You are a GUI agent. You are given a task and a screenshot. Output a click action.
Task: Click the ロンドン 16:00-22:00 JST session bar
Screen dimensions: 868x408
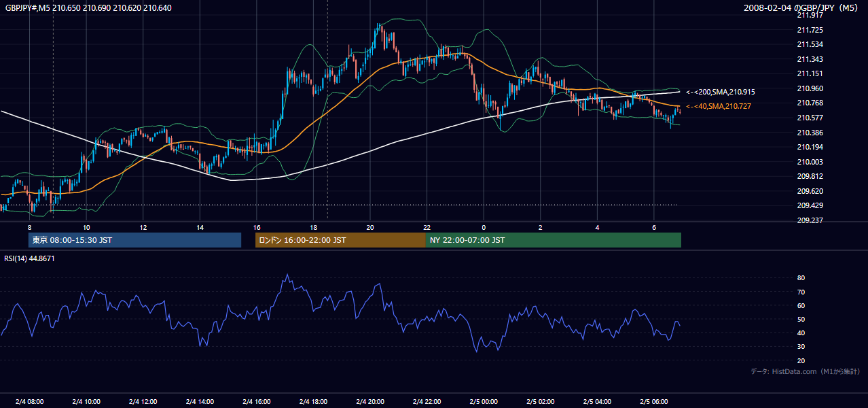(x=340, y=240)
